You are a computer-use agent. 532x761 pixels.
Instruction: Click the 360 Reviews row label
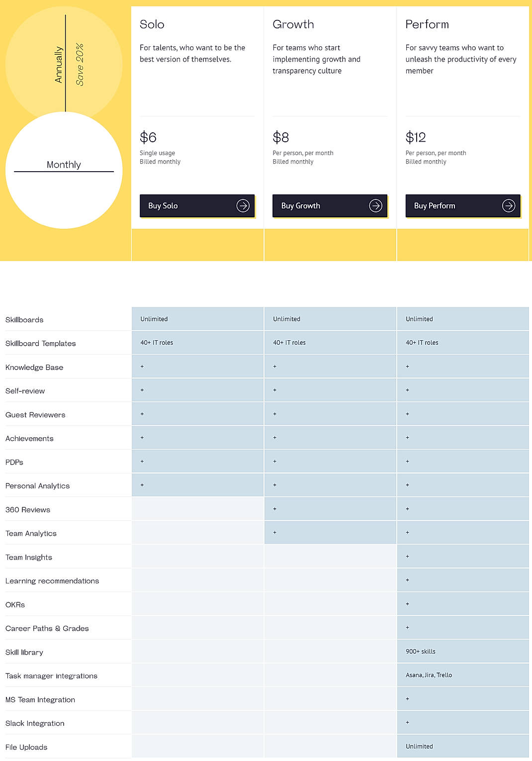28,510
